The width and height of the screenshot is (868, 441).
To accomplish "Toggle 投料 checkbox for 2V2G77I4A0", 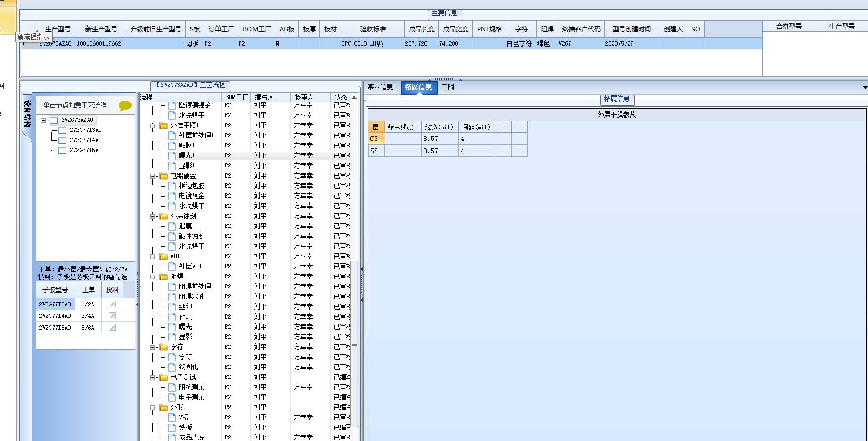I will coord(112,316).
